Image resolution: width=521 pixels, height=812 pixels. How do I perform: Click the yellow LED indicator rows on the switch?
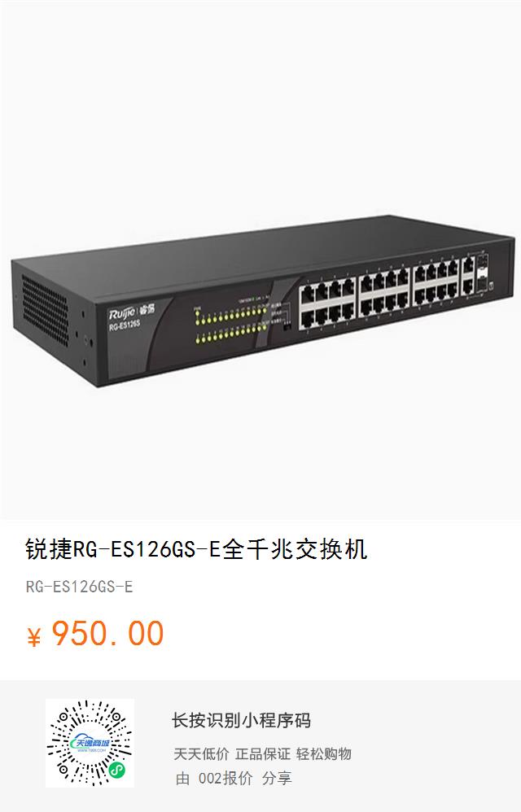tap(230, 325)
